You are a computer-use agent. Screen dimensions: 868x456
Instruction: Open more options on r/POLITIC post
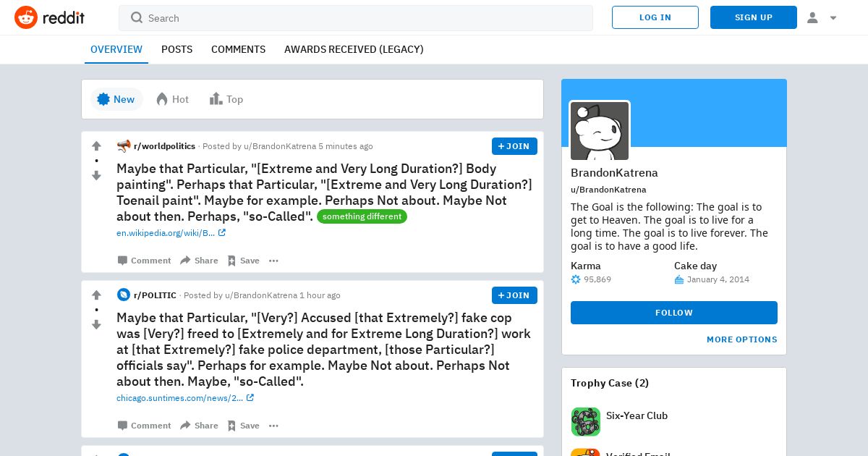273,426
